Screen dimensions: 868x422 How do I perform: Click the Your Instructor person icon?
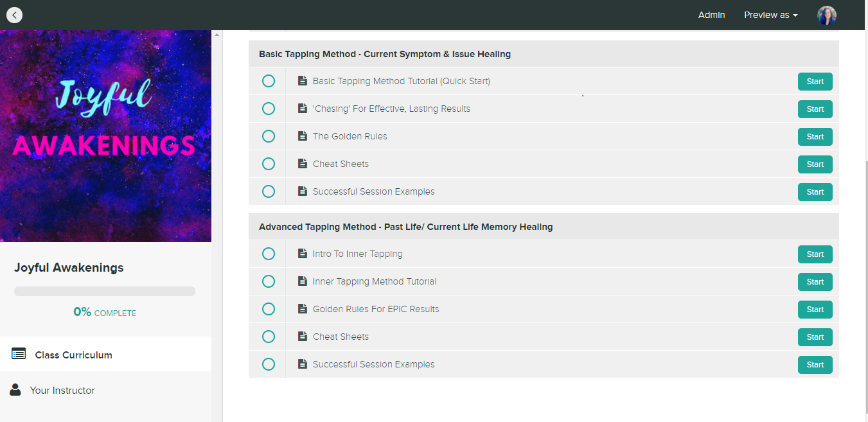[15, 389]
